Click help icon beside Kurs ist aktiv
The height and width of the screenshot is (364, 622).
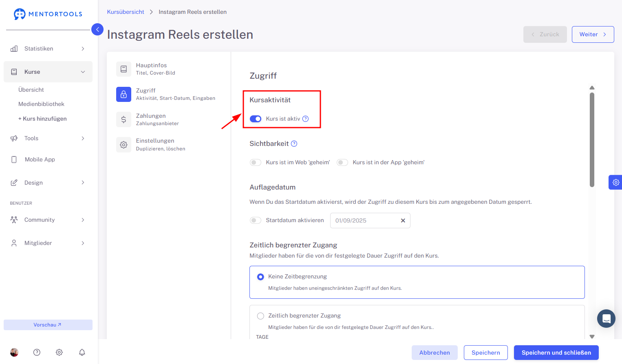[x=306, y=119]
